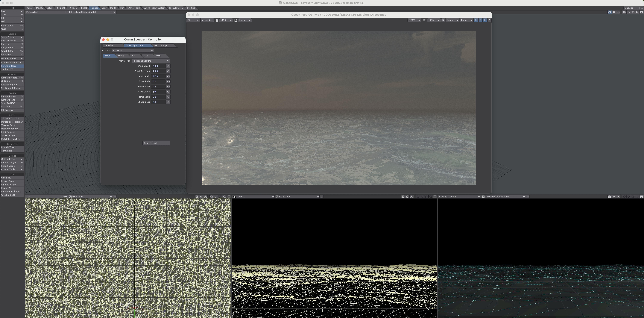The width and height of the screenshot is (644, 318).
Task: Toggle the N button in render window
Action: [x=443, y=20]
